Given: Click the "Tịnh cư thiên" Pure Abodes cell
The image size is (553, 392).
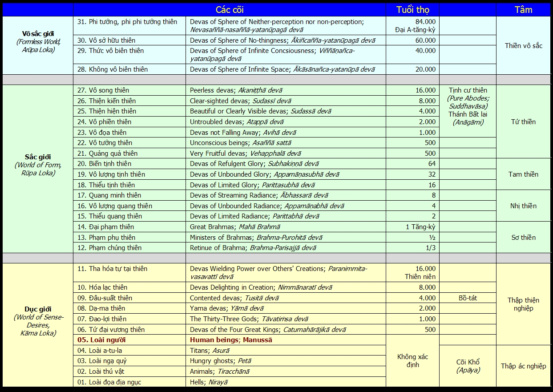Looking at the screenshot, I should point(468,106).
